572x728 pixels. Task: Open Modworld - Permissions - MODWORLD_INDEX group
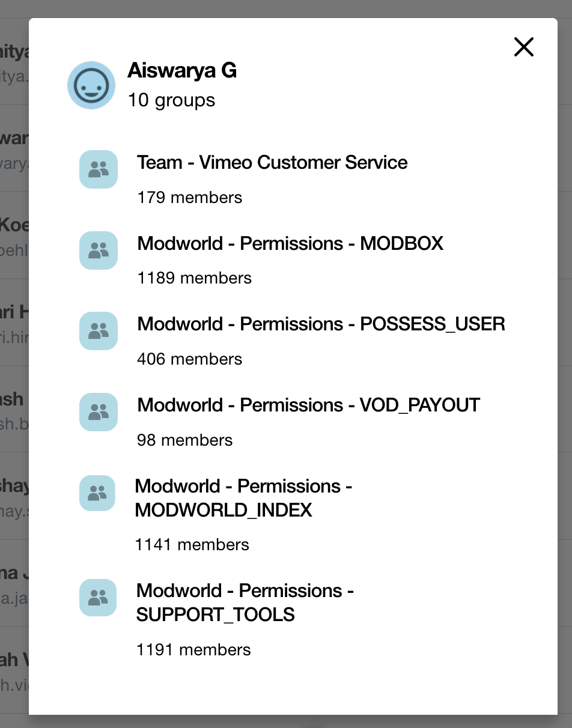(x=243, y=498)
